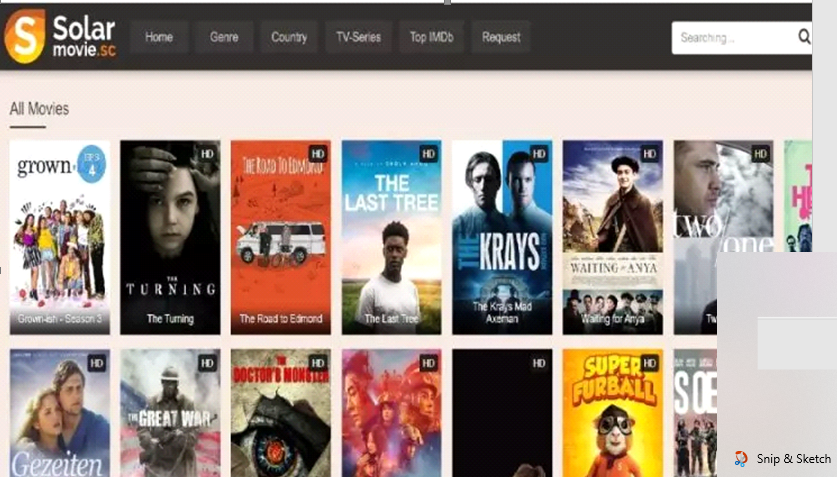The image size is (837, 477).
Task: Open the Genre menu
Action: coord(224,37)
